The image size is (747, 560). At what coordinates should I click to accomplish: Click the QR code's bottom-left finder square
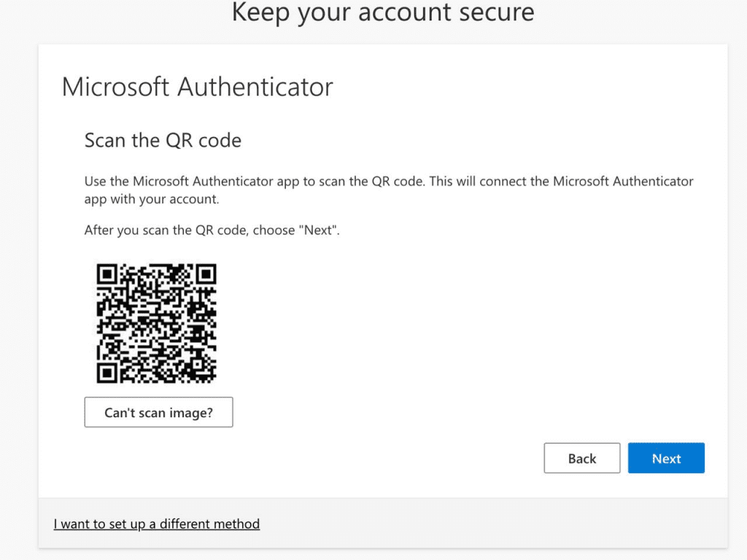107,373
